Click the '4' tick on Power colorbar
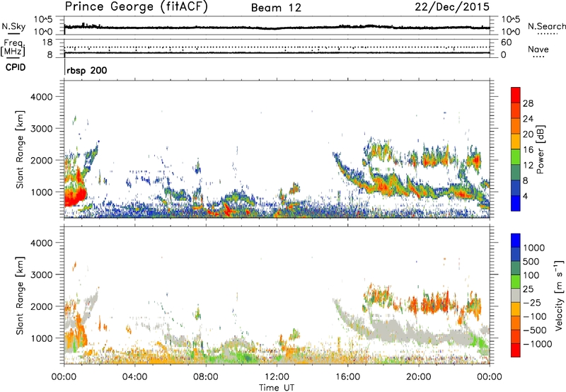 tap(526, 197)
